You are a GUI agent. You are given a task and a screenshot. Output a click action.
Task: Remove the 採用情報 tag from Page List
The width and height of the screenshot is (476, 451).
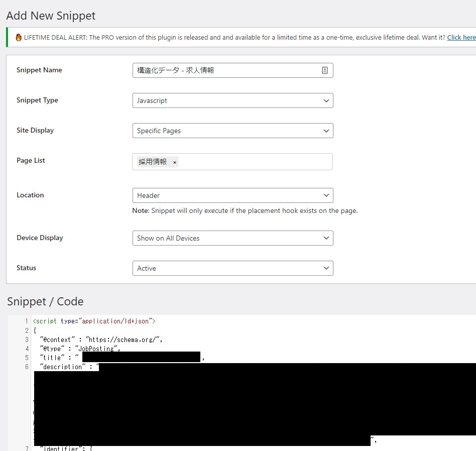tap(175, 162)
